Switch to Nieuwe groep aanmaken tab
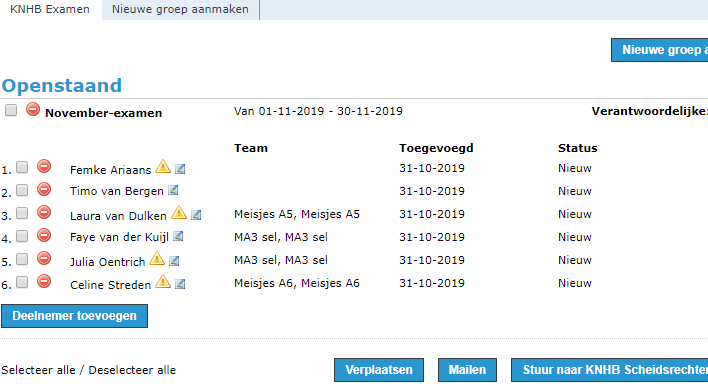 [x=180, y=9]
